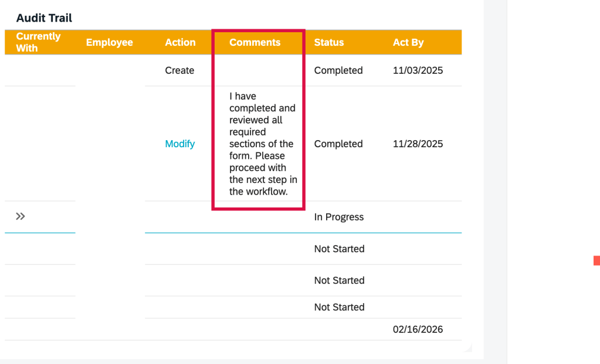Select Completed status in the Modify row

pyautogui.click(x=338, y=144)
